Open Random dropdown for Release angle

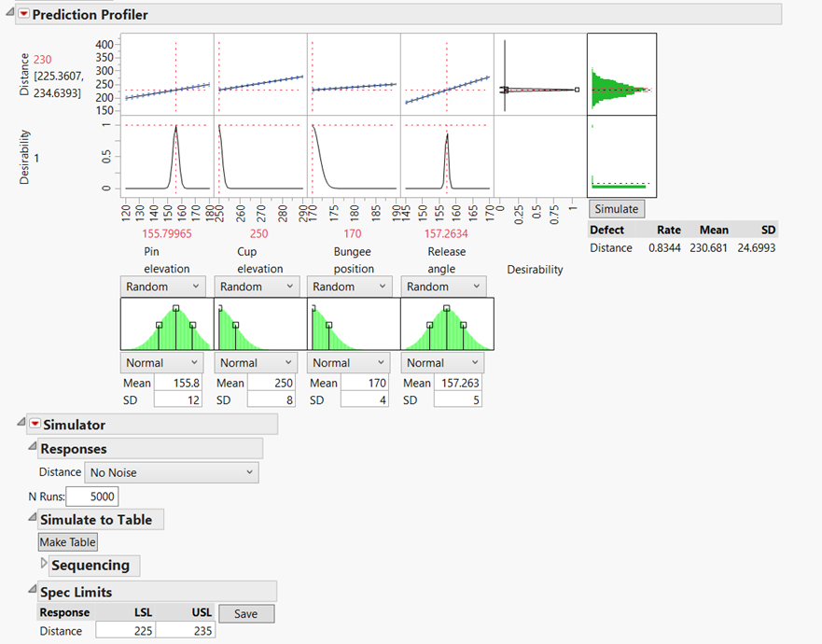(443, 287)
